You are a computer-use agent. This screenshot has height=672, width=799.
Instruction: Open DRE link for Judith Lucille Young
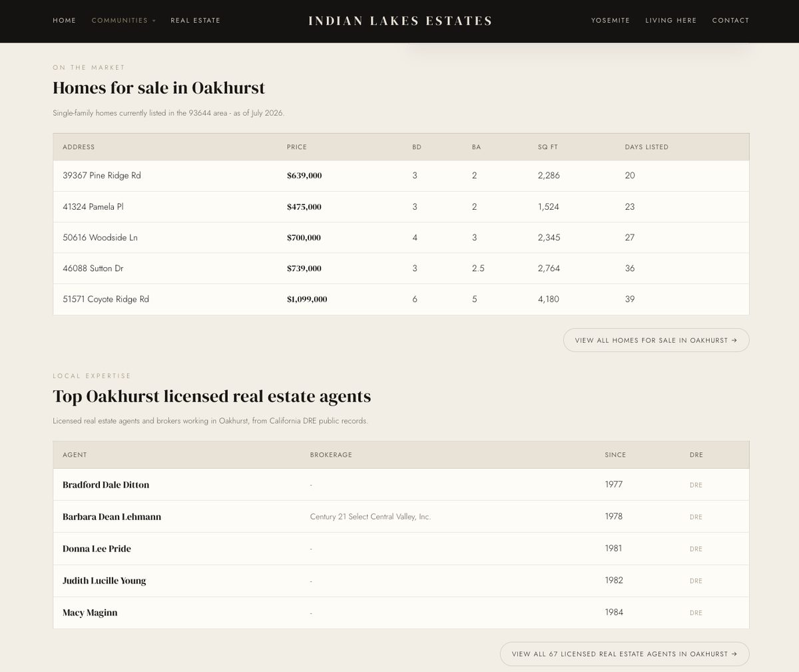point(696,581)
